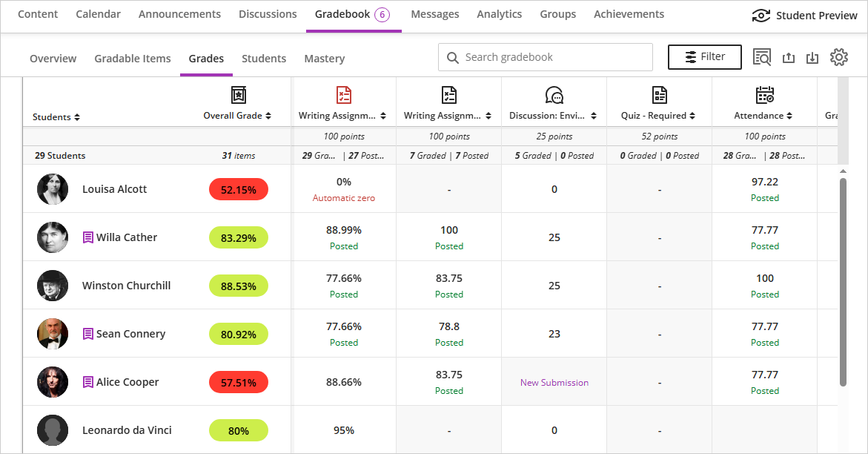Click the Discussion column speech bubble icon

coord(554,95)
